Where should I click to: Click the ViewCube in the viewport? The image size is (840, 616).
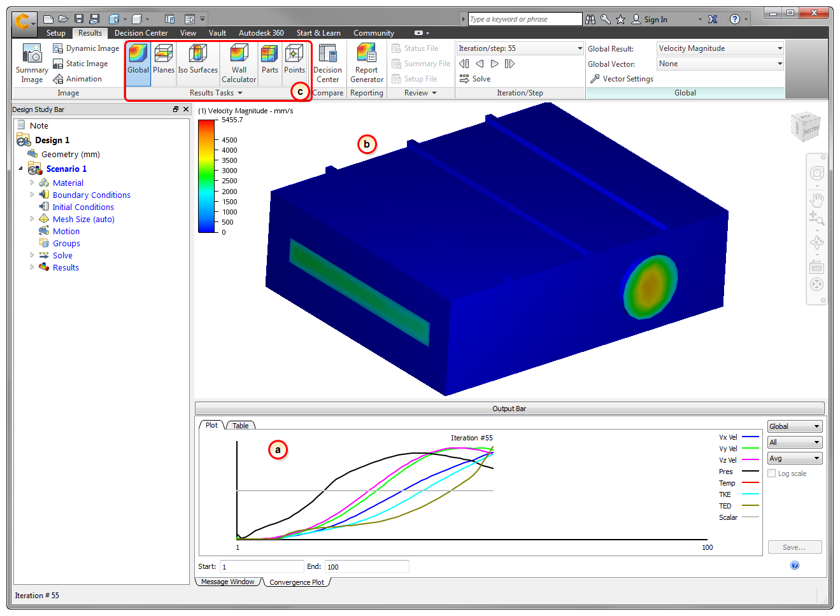[806, 126]
